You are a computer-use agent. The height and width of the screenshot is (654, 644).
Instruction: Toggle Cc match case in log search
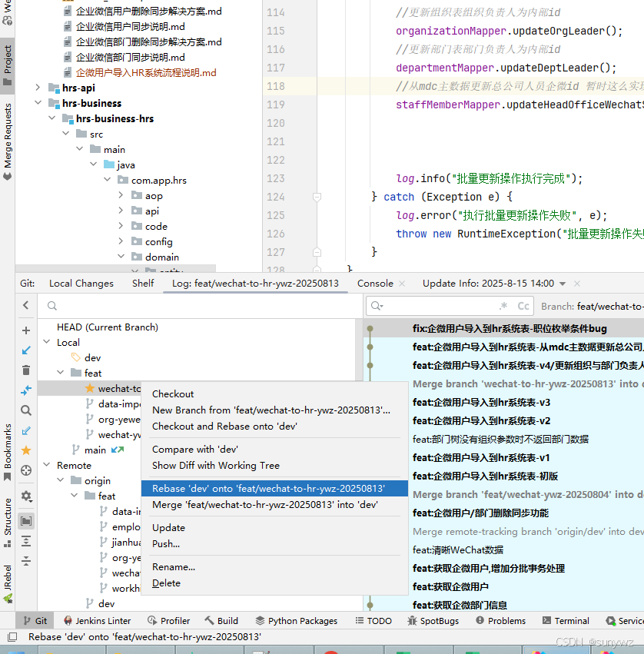[523, 306]
